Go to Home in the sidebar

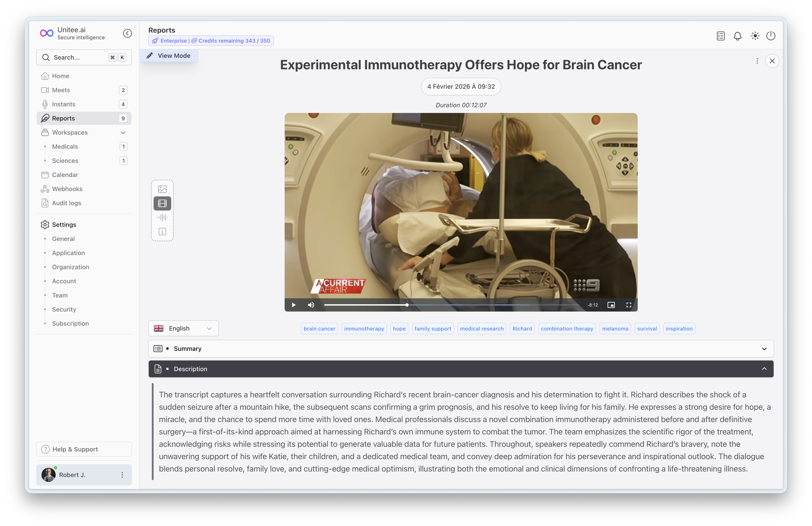[x=84, y=76]
